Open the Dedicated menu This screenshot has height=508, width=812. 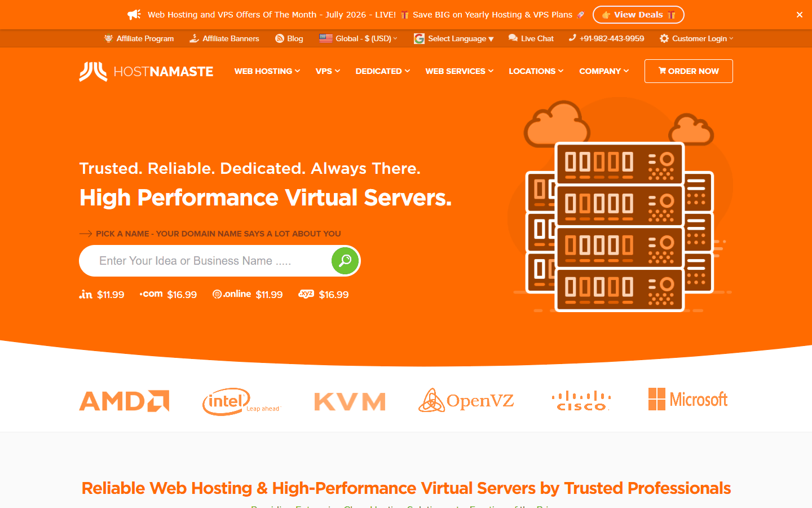(382, 71)
